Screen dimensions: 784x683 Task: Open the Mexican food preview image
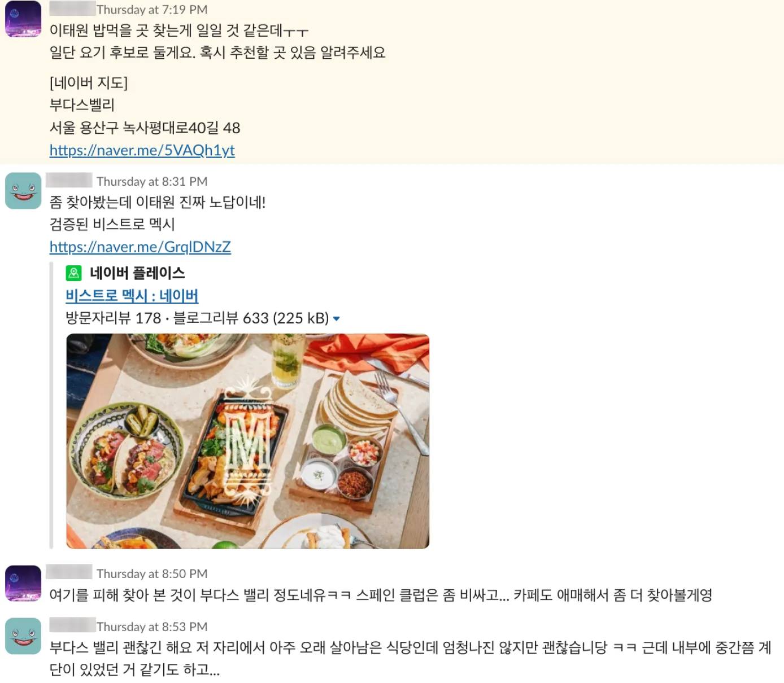[248, 441]
